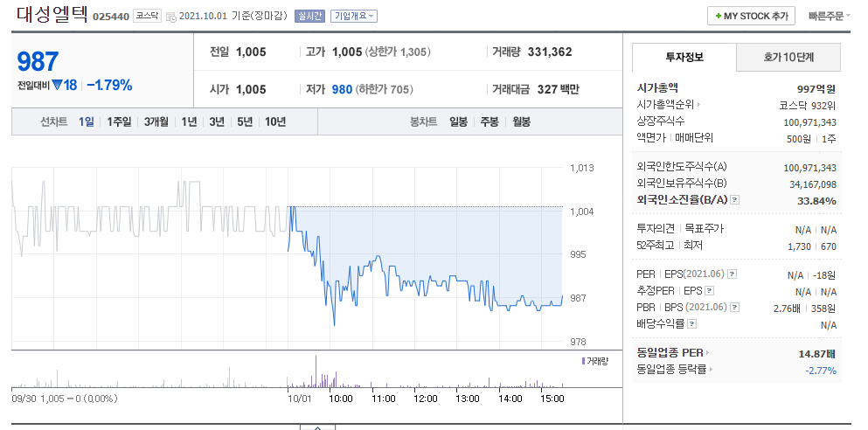Click the 코스닥 932위 ranking value
Viewport: 868px width, 430px height.
pos(808,105)
